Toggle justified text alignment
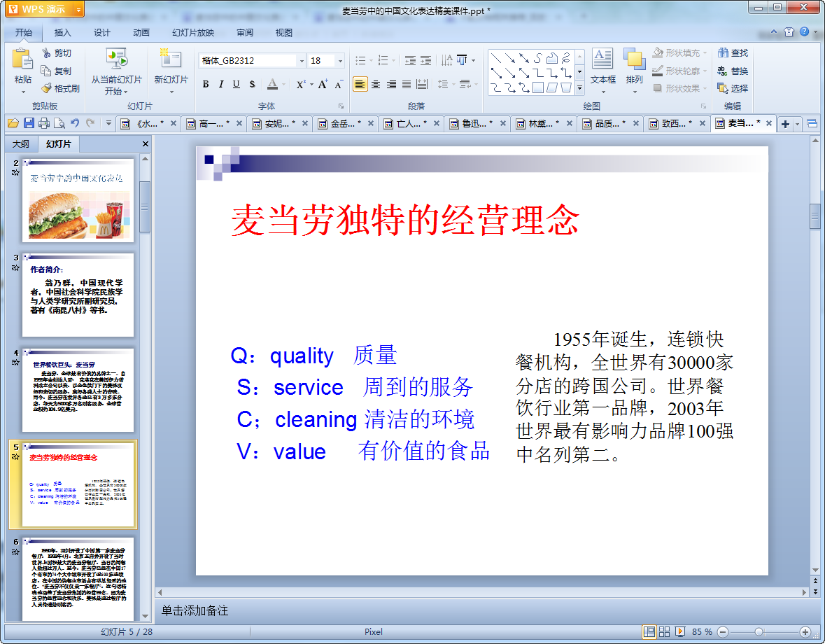825x644 pixels. tap(407, 84)
